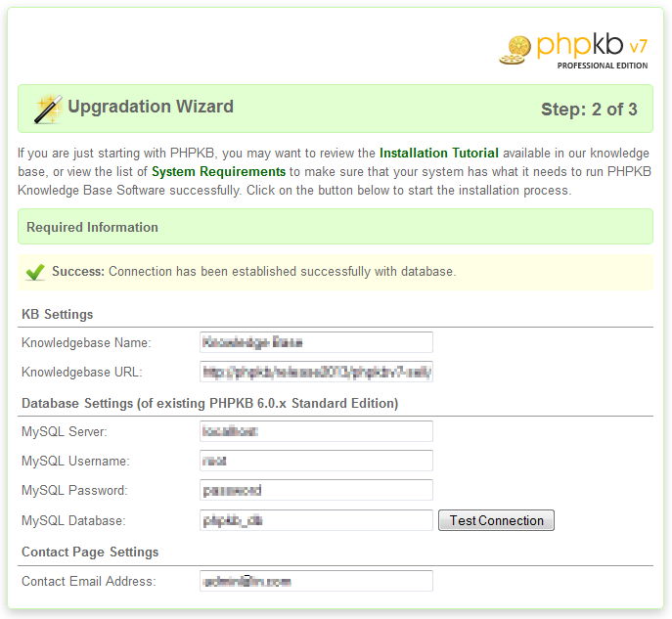
Task: Click the green success checkmark icon
Action: [35, 272]
